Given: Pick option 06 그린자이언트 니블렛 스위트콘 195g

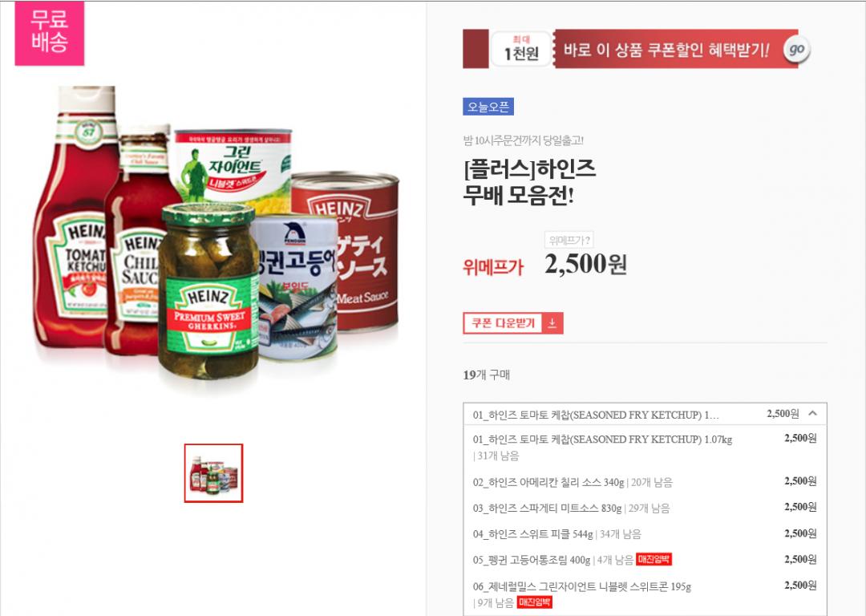Looking at the screenshot, I should (645, 594).
